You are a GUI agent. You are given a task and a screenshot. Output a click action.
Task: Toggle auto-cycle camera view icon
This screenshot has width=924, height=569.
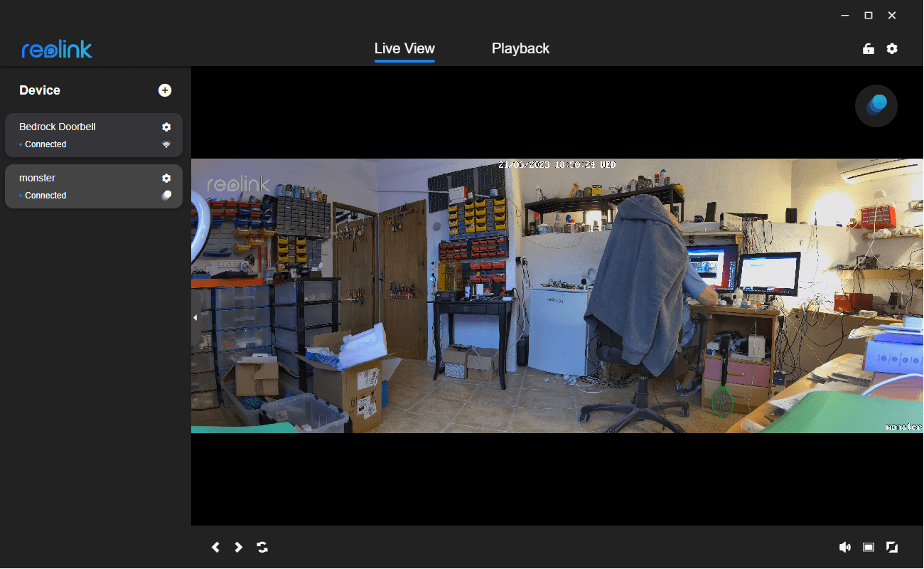coord(262,547)
